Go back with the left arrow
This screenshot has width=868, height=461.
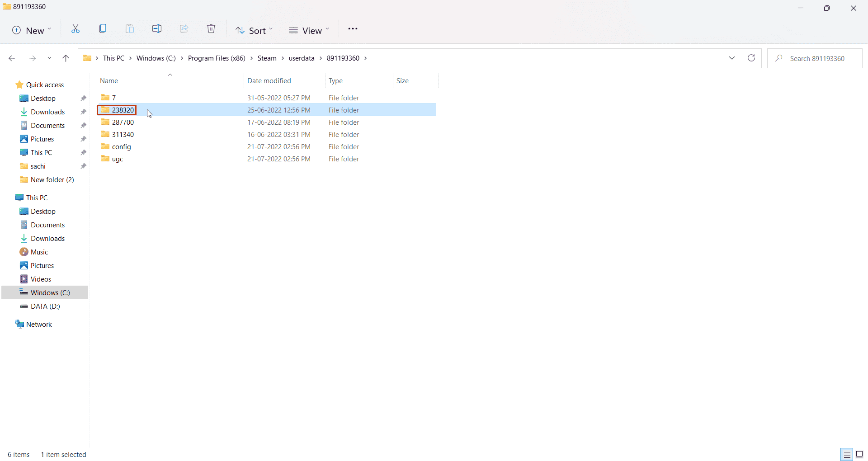[x=12, y=58]
